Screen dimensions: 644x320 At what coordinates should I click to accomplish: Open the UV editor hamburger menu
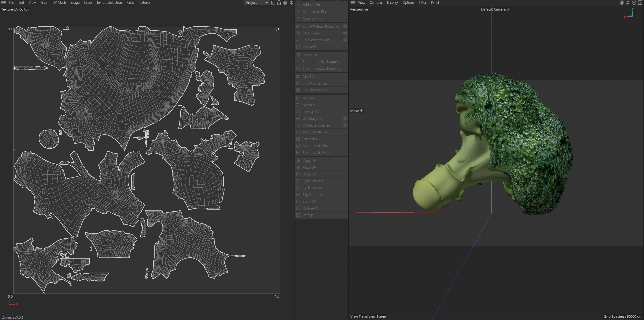pos(3,2)
